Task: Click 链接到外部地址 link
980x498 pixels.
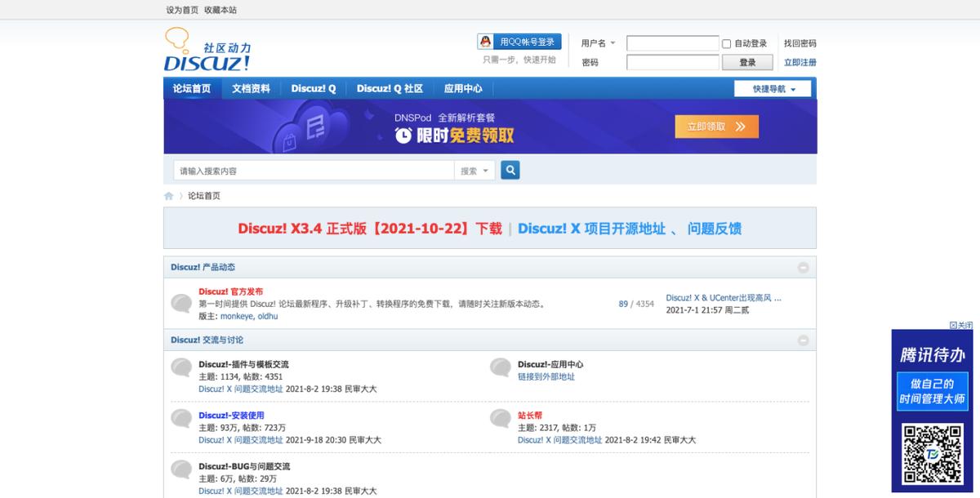Action: click(546, 376)
